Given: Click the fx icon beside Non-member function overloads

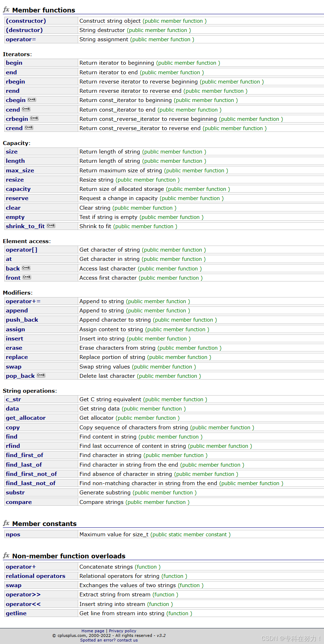Looking at the screenshot, I should [x=6, y=556].
